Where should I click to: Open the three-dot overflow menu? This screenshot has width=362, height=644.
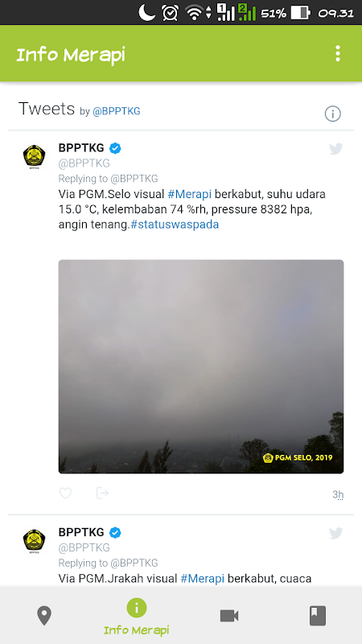(337, 53)
